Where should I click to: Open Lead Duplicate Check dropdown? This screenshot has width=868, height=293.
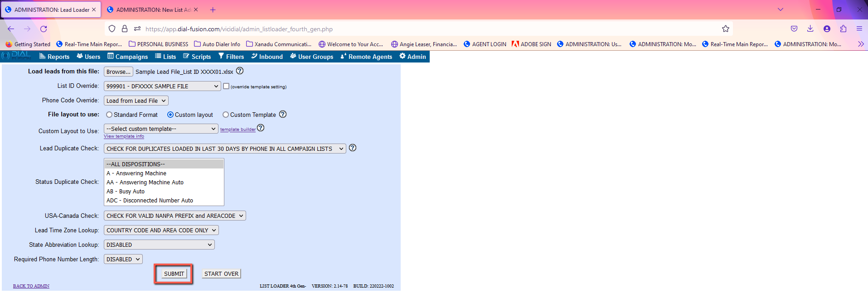tap(225, 149)
